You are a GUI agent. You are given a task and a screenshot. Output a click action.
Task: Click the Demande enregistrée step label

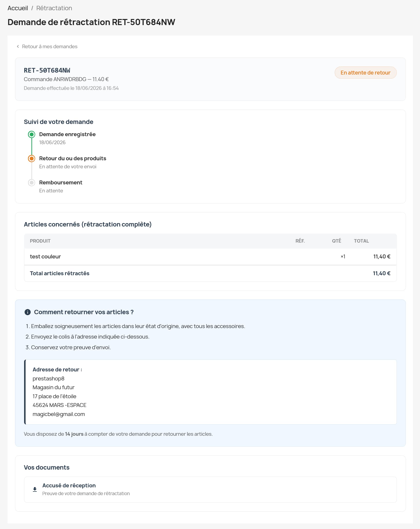coord(67,134)
